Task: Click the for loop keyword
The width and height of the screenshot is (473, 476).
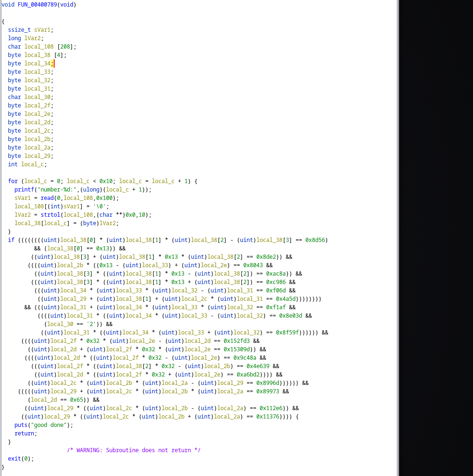Action: pos(13,181)
